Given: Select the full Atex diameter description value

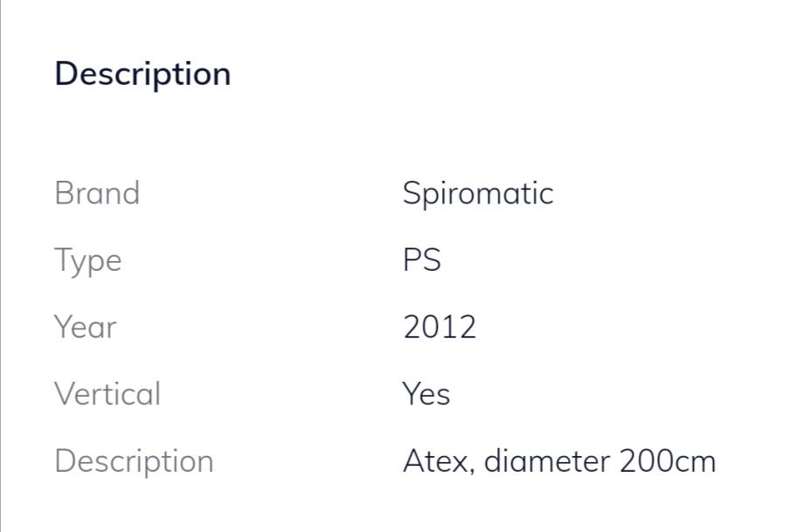Looking at the screenshot, I should [x=559, y=461].
